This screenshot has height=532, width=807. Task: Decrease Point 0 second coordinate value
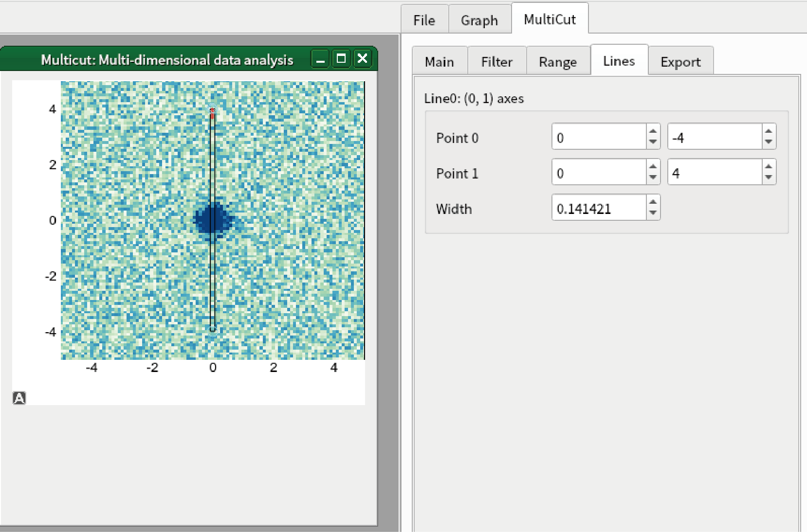pyautogui.click(x=769, y=142)
